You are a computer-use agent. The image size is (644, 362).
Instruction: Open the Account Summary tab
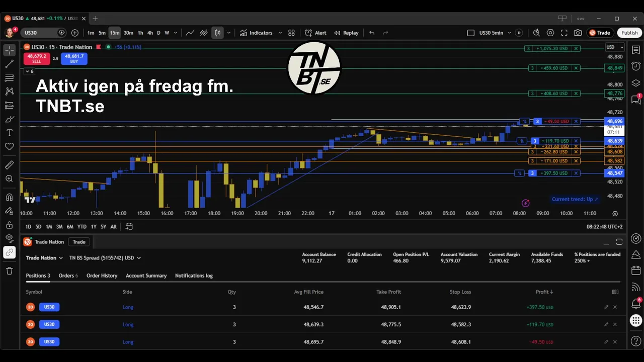click(146, 276)
